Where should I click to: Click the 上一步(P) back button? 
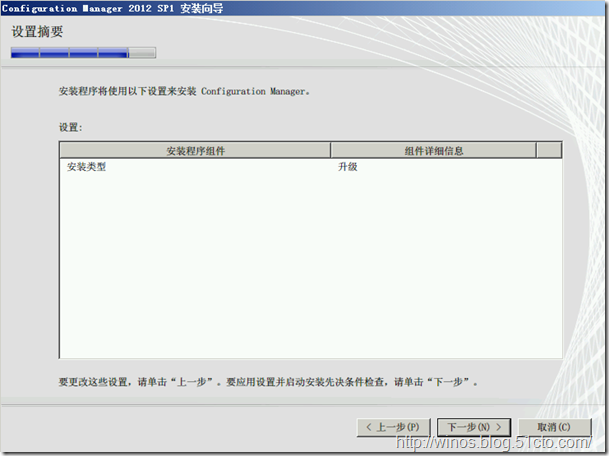393,427
